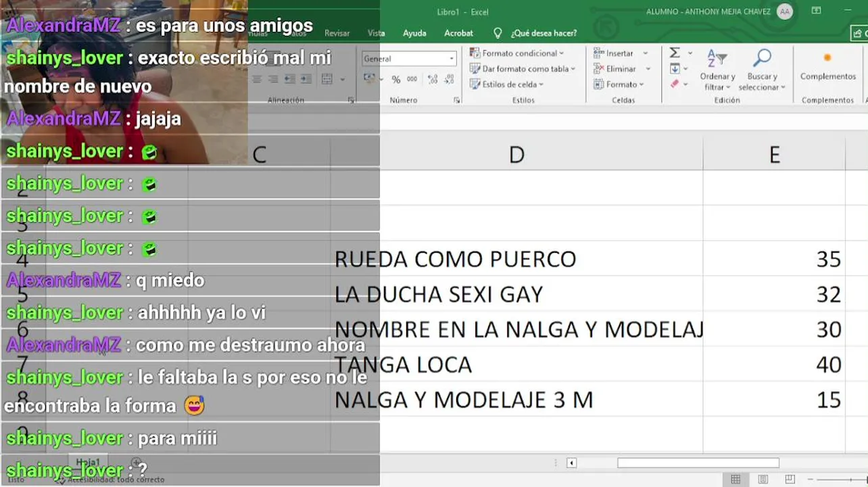Image resolution: width=868 pixels, height=487 pixels.
Task: Click the Eliminar cells icon
Action: [x=598, y=68]
